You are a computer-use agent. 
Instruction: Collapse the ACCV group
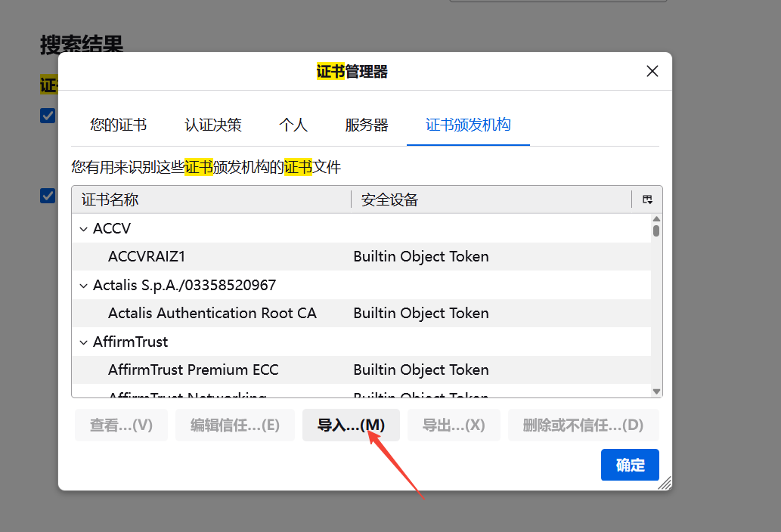point(84,229)
